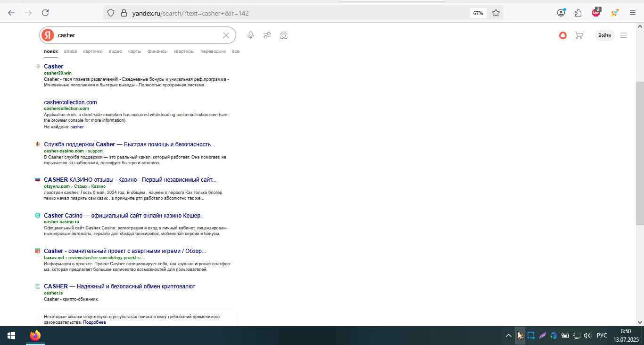Open 'CASHER — Надежный и безопасный обмен' result
The image size is (644, 345).
point(119,286)
